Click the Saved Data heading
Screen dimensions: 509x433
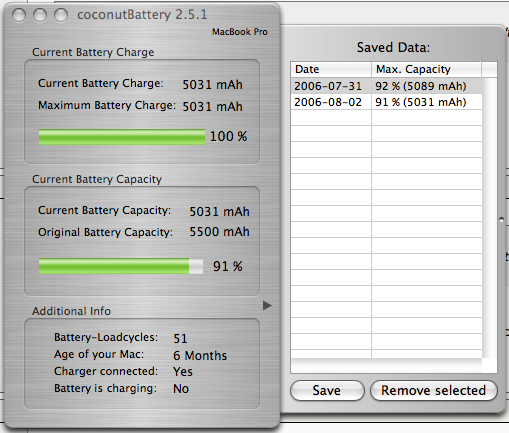tap(393, 47)
